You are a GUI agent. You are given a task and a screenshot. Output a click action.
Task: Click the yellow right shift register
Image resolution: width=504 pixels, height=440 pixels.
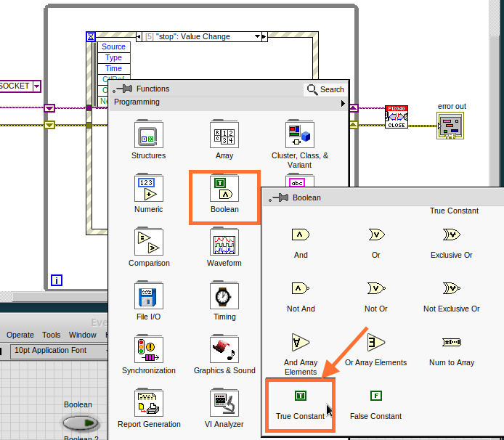pyautogui.click(x=354, y=125)
